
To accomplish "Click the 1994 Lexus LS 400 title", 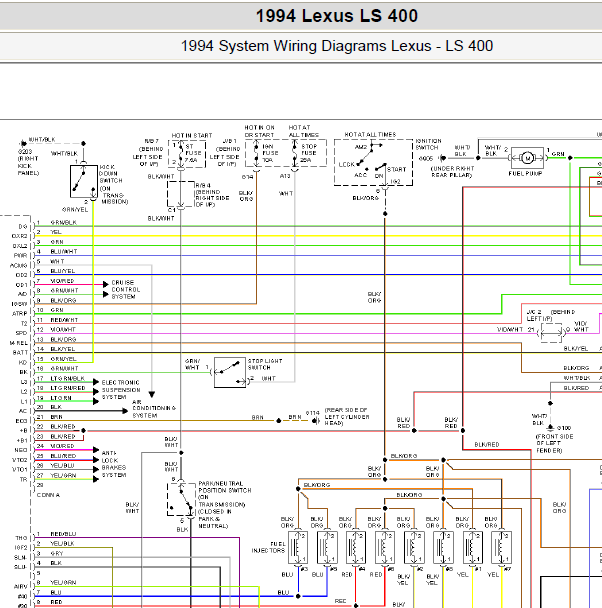I will [336, 16].
